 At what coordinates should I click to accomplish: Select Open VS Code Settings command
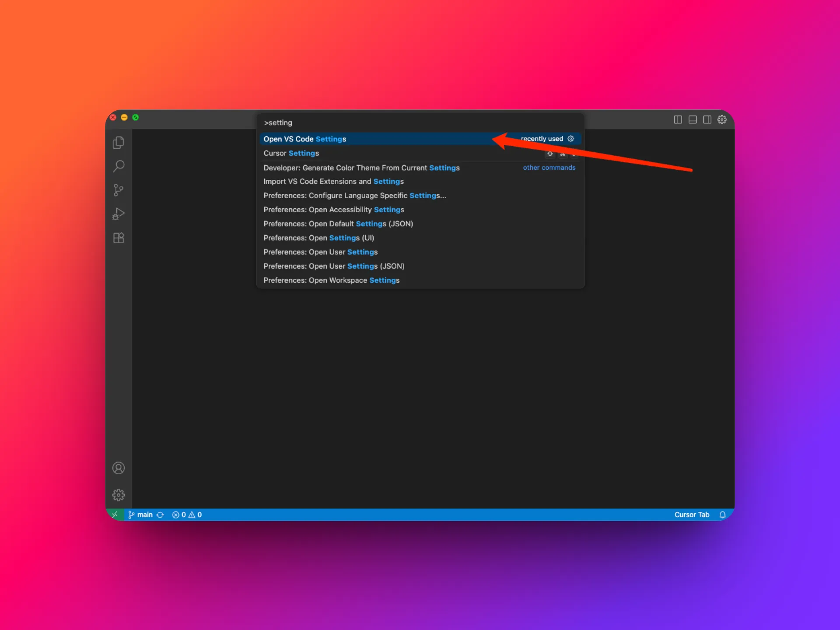[420, 139]
